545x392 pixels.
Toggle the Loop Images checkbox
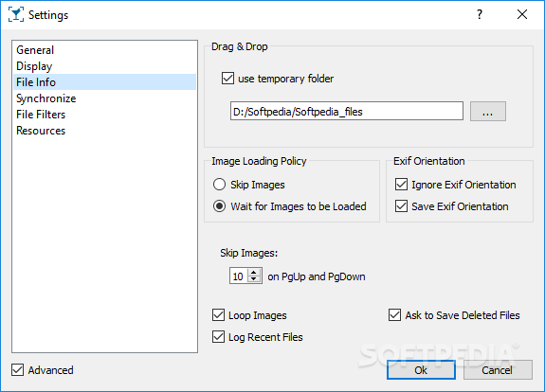tap(218, 315)
